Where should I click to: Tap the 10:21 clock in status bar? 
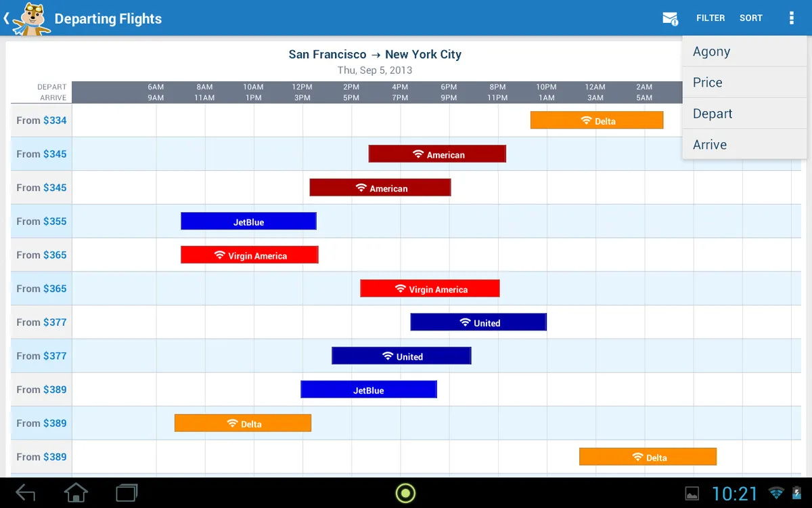click(735, 493)
